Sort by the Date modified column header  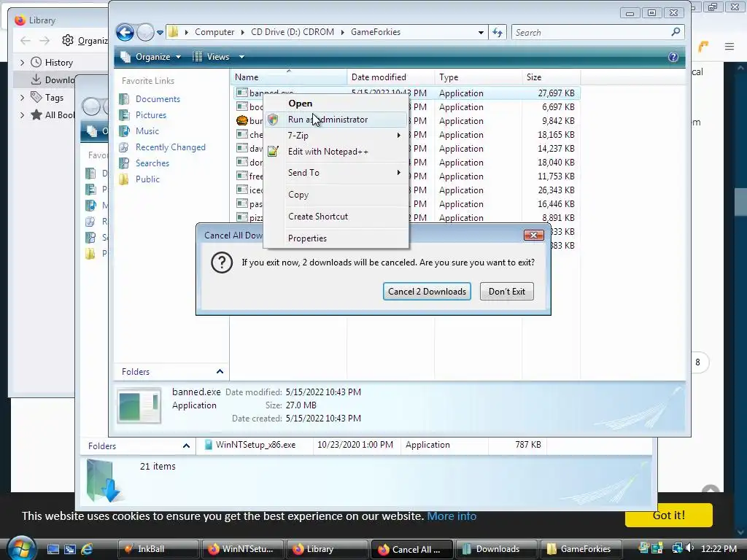pyautogui.click(x=391, y=77)
